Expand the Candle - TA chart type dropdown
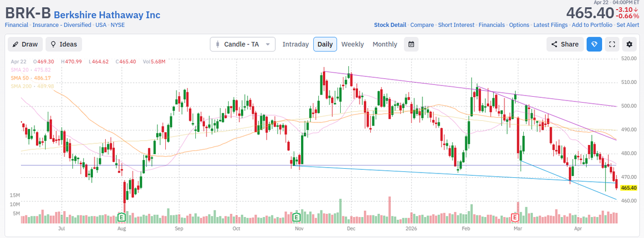This screenshot has width=644, height=238. 243,44
